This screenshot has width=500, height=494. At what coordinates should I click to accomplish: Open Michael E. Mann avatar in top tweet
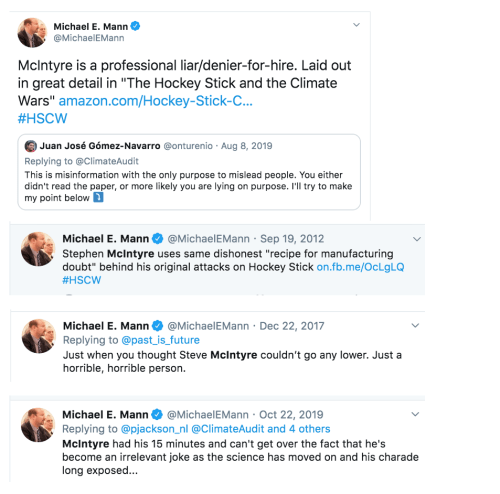[x=32, y=32]
